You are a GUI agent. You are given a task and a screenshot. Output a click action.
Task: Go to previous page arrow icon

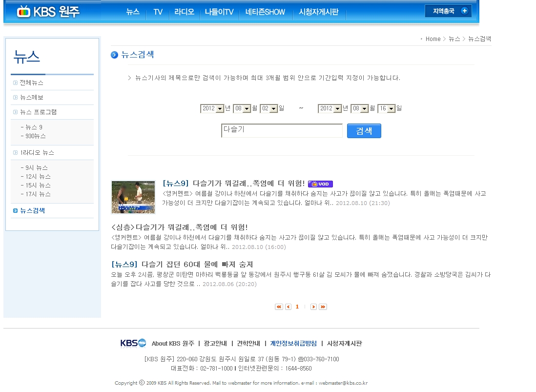[x=288, y=307]
